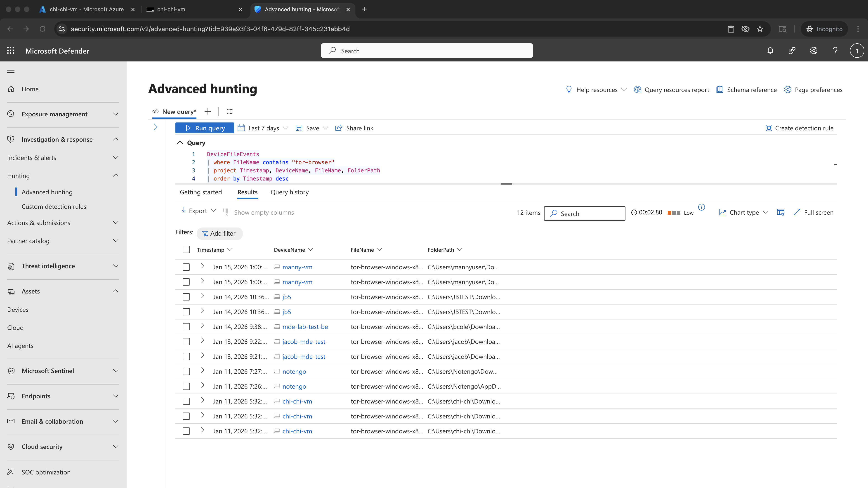This screenshot has width=868, height=488.
Task: Select the New query tab
Action: (175, 111)
